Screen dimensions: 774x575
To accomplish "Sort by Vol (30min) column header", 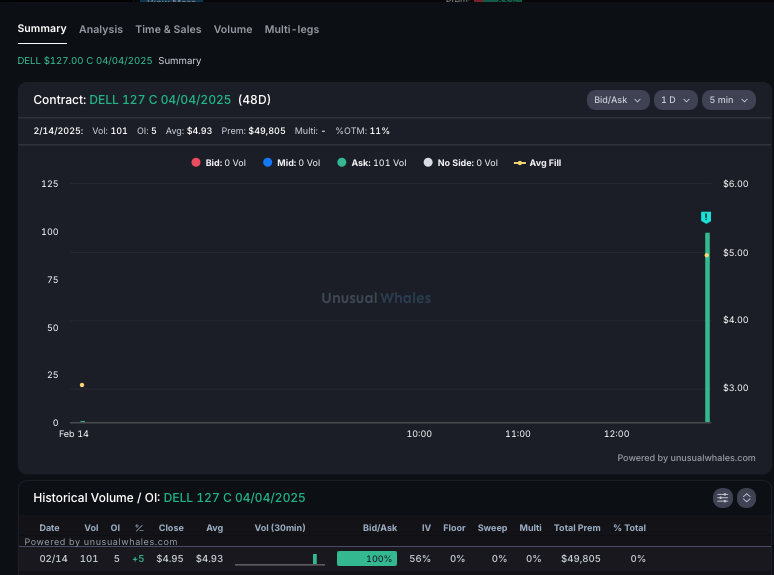I will 280,528.
